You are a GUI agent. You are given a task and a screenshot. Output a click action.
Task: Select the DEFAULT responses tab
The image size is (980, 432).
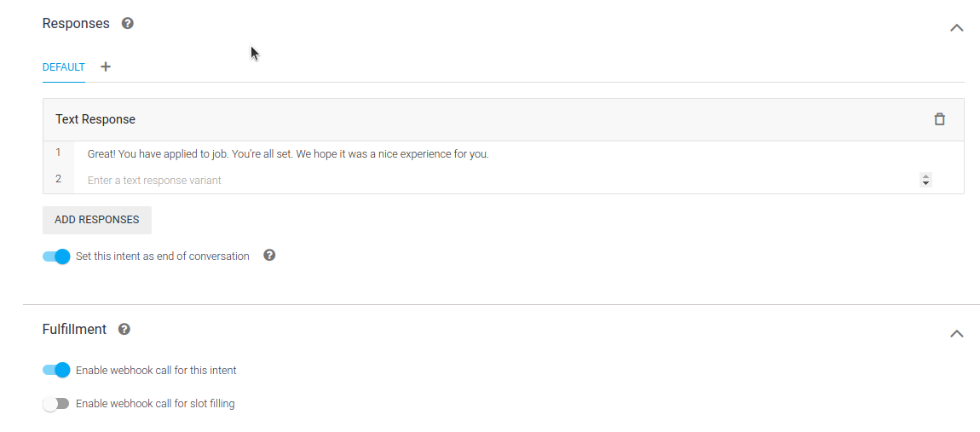tap(64, 67)
